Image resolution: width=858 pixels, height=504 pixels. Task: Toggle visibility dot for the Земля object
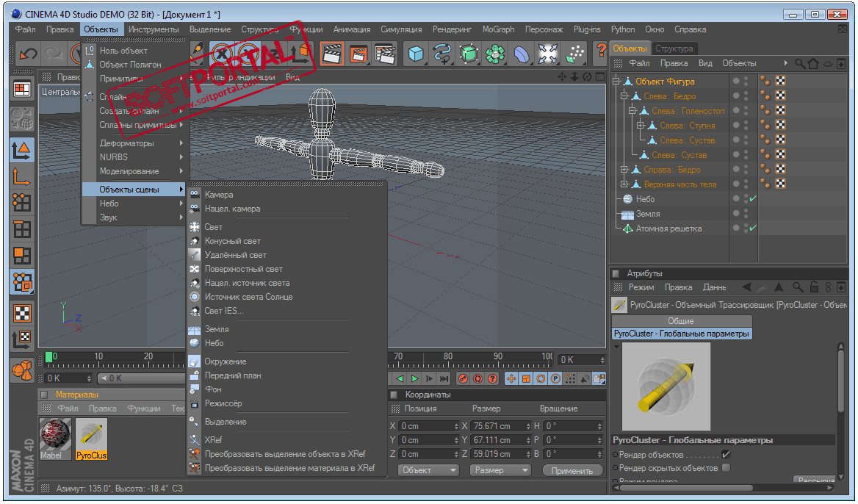736,213
